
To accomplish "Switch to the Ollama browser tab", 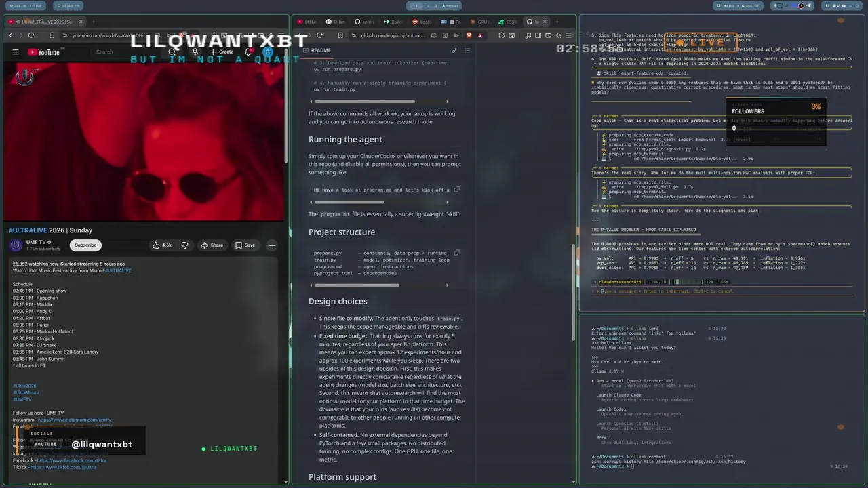I will tap(336, 22).
